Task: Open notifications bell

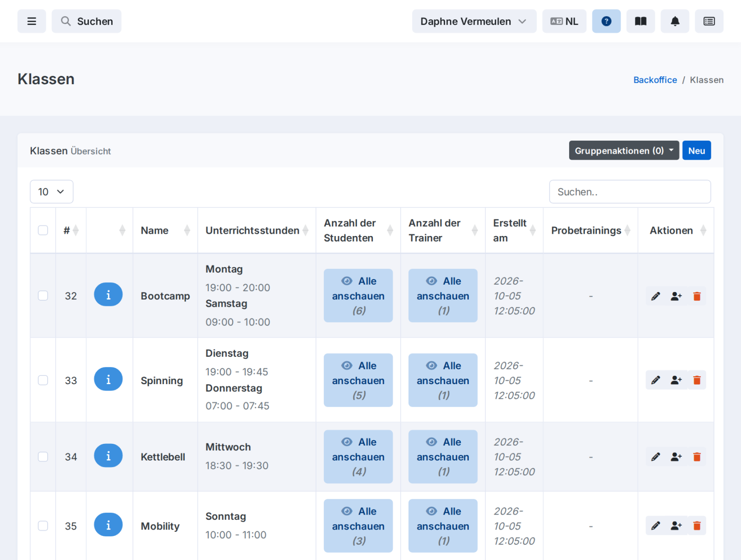Action: (675, 21)
